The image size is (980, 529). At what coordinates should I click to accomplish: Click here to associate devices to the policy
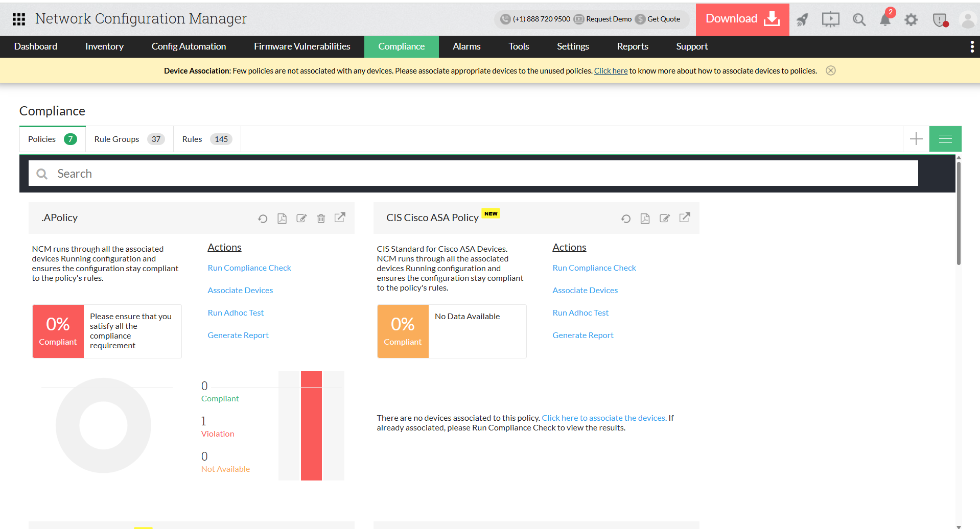coord(603,418)
